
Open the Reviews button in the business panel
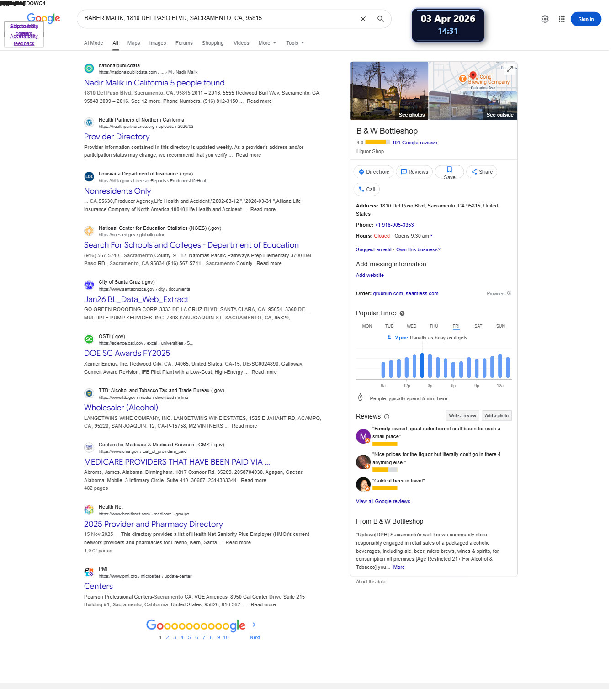click(x=414, y=172)
